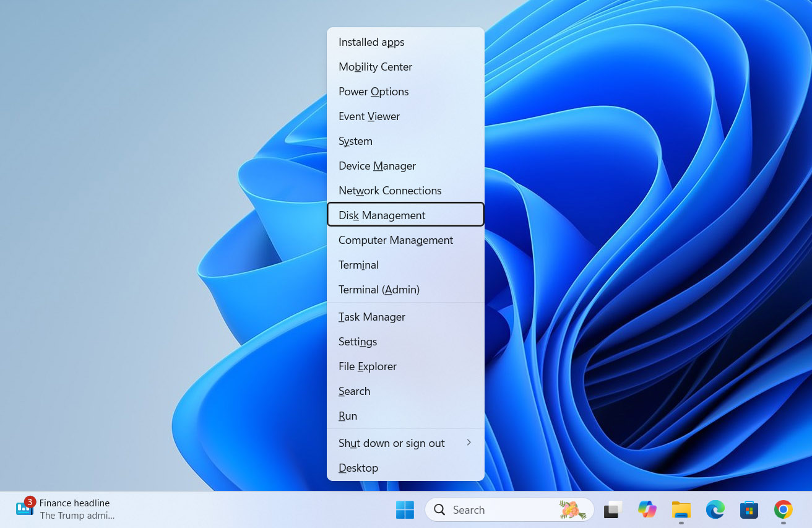Open Mobility Center
The width and height of the screenshot is (812, 528).
pyautogui.click(x=405, y=67)
